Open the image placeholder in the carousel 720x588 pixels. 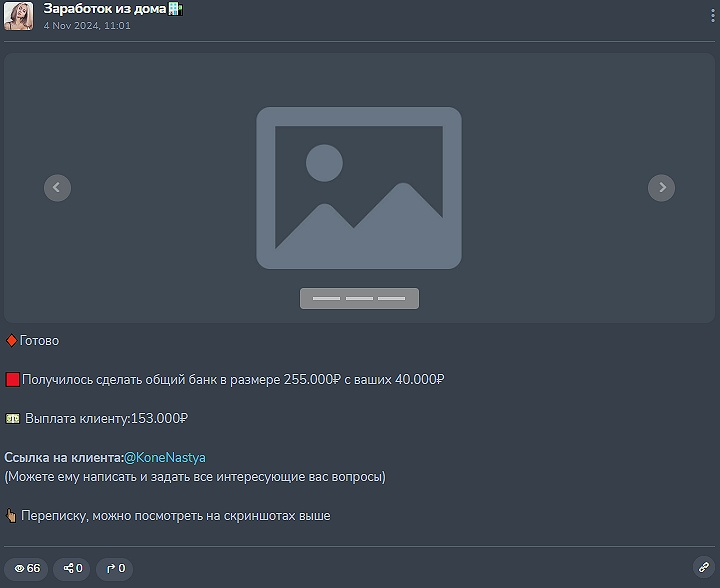coord(359,188)
